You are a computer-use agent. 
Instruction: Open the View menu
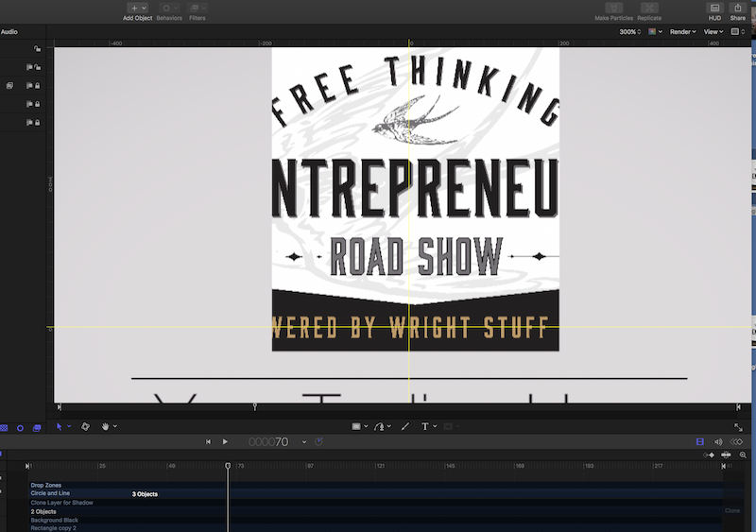[713, 32]
